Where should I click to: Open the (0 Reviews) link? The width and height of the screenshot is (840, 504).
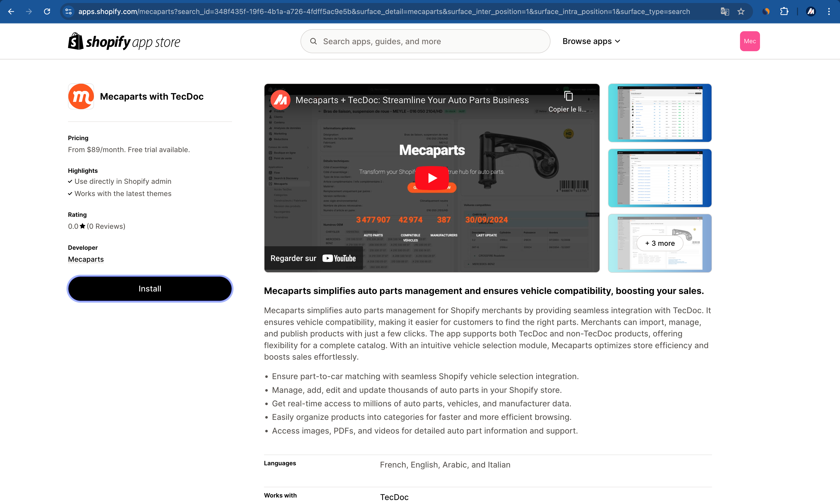[106, 226]
